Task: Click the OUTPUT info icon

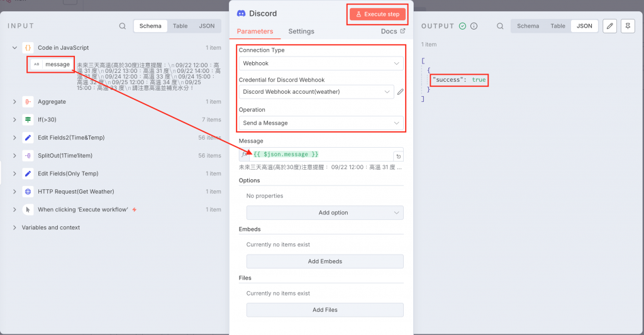Action: tap(474, 26)
